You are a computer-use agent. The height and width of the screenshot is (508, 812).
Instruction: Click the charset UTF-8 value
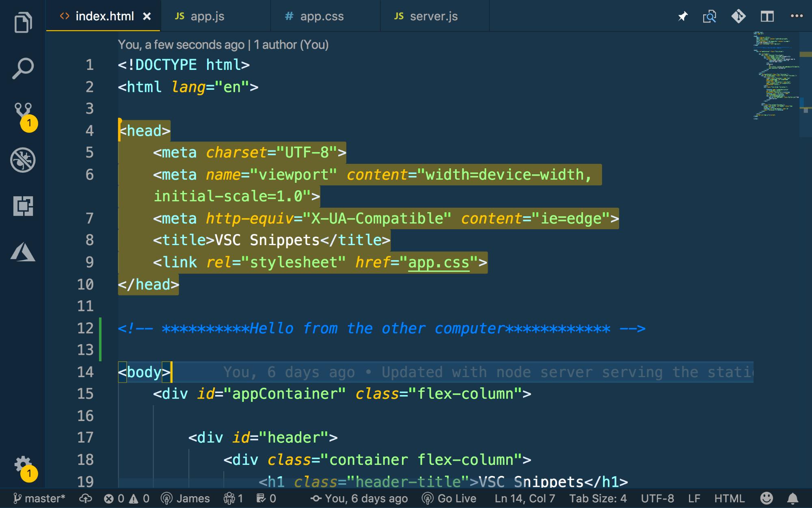tap(307, 153)
